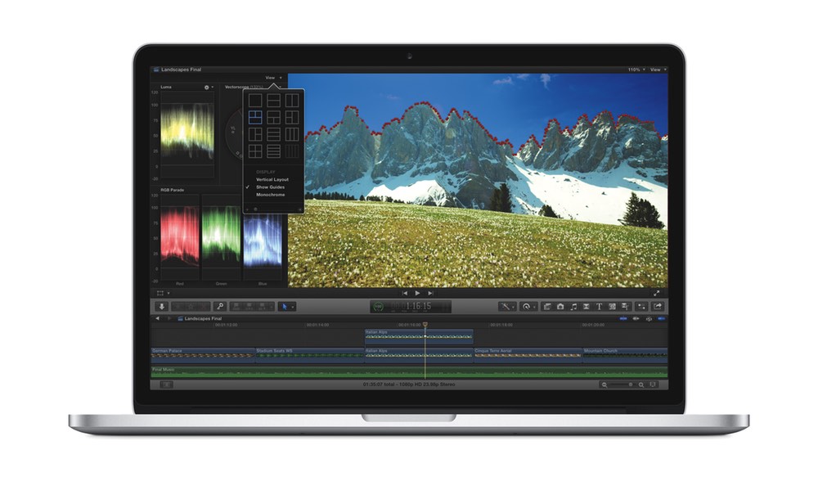Open the Photos browser camera icon
The image size is (818, 504).
coord(560,306)
